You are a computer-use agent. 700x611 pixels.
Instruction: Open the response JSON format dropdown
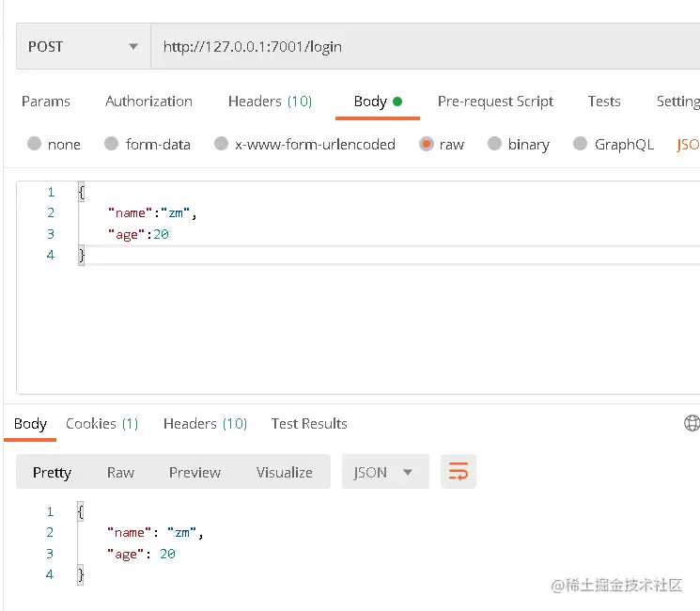[385, 472]
